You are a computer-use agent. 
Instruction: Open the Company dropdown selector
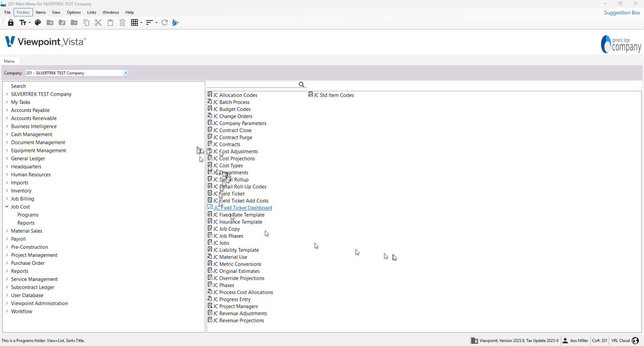[x=126, y=73]
